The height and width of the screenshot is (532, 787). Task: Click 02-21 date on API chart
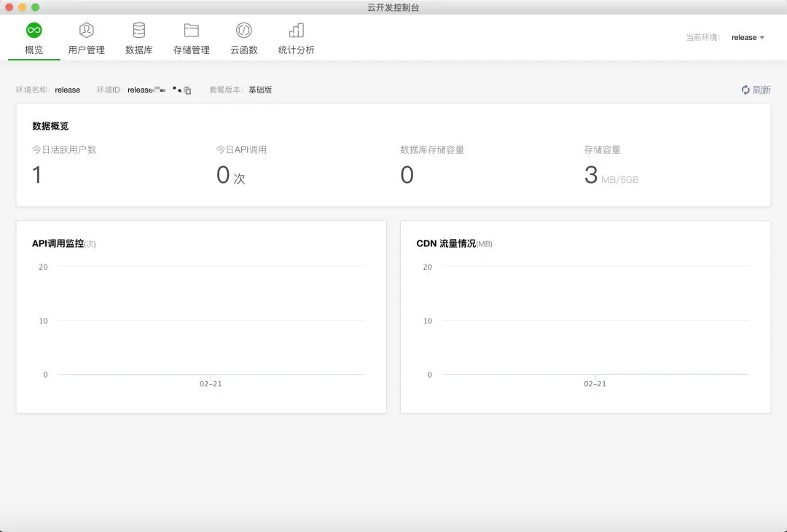pyautogui.click(x=211, y=383)
